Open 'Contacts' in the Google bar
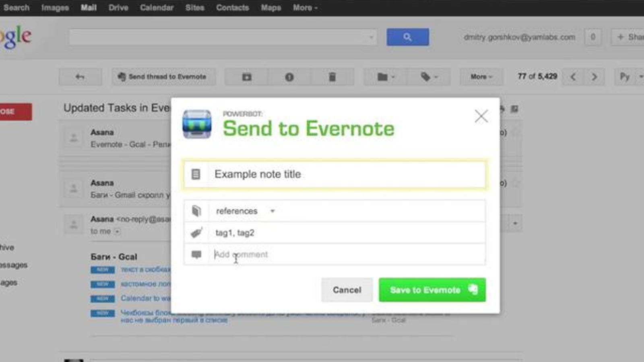Image resolution: width=644 pixels, height=362 pixels. click(233, 8)
